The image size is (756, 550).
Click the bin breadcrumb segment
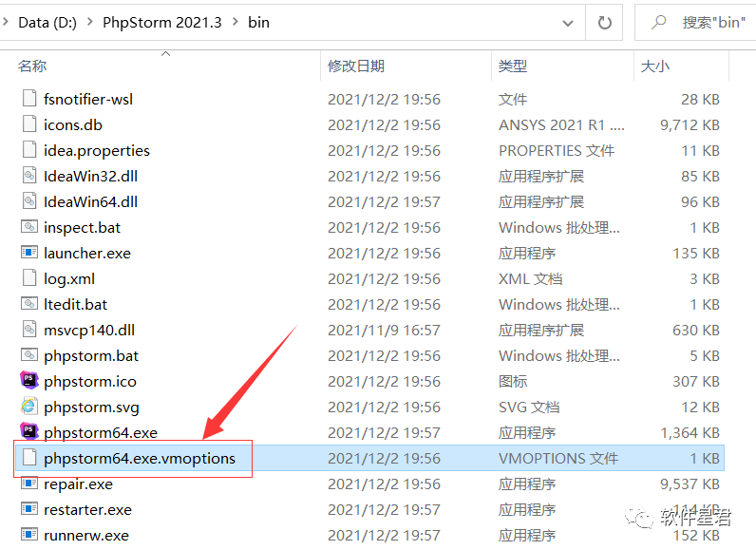258,23
